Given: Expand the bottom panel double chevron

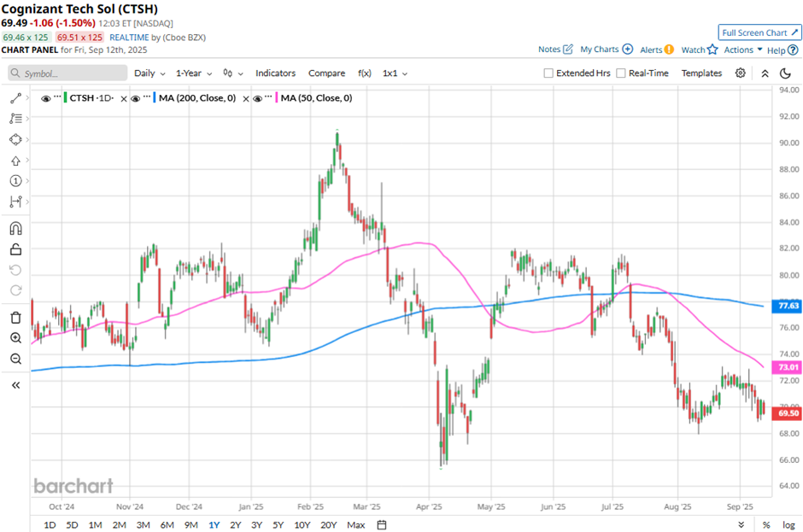Looking at the screenshot, I should (741, 525).
